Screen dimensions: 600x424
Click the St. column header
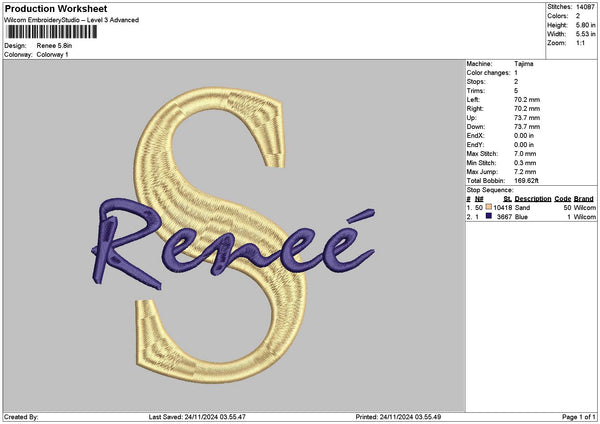tap(507, 199)
